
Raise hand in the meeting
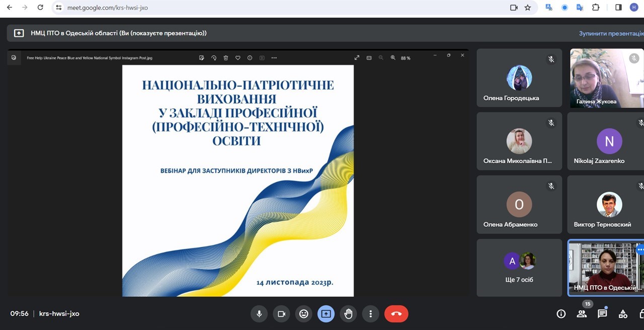pos(348,314)
